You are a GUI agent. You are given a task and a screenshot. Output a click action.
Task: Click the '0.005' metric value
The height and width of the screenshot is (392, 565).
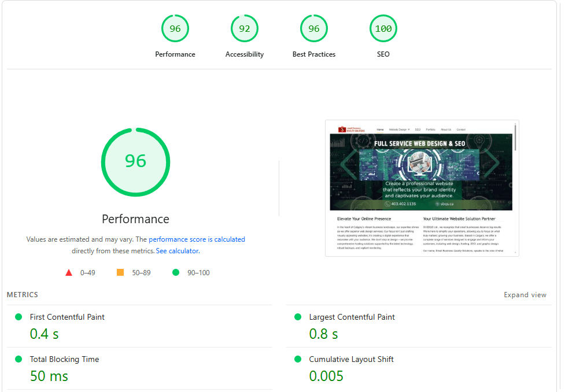[326, 376]
